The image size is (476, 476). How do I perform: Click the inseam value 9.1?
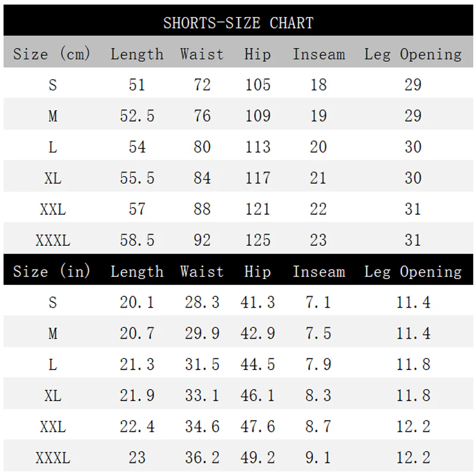pos(318,458)
